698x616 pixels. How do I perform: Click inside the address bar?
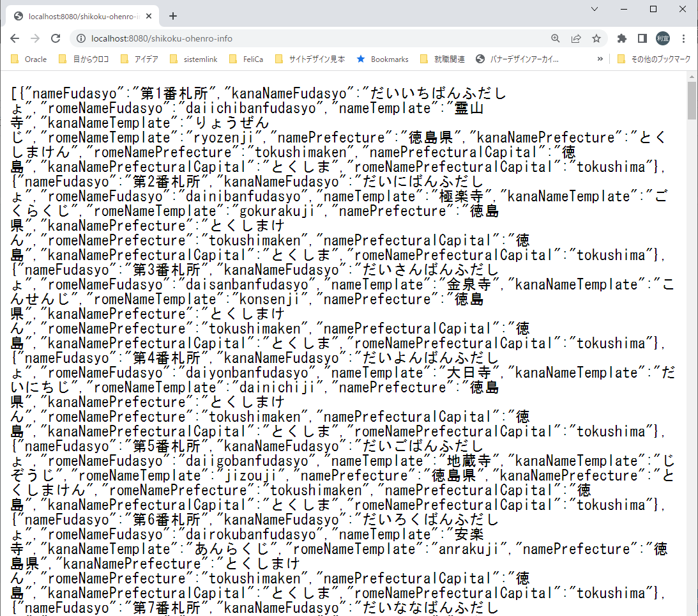[255, 38]
